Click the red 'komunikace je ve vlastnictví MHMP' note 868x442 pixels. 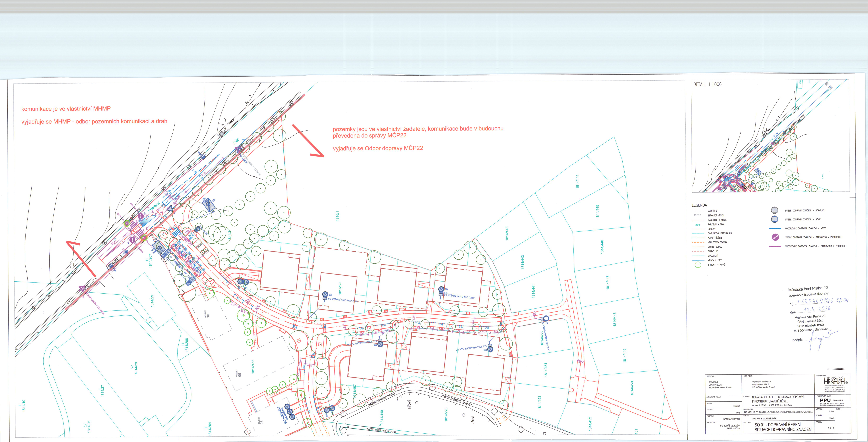coord(66,109)
